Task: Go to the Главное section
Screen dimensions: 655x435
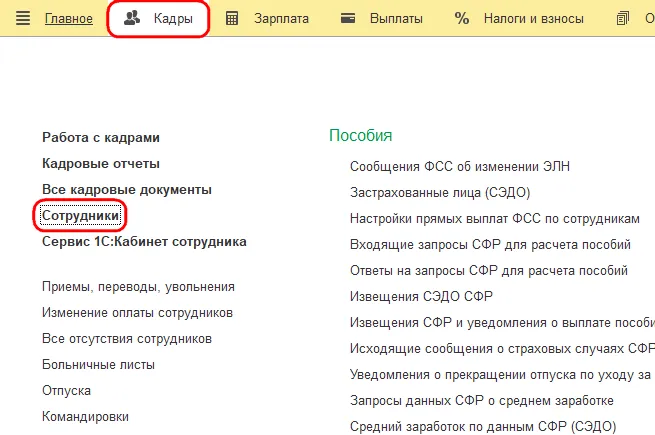Action: tap(69, 18)
